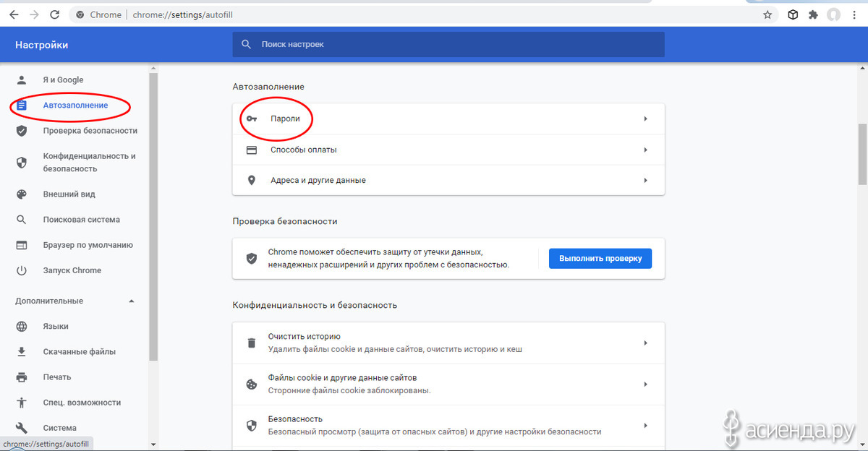Expand Файлы cookie row arrow
Screen dimensions: 868x451
[x=645, y=385]
